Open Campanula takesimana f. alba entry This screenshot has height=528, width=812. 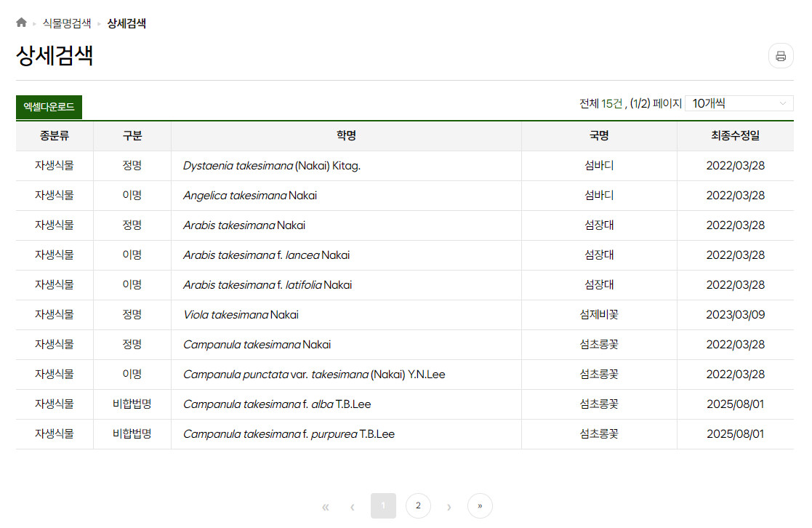pos(276,404)
